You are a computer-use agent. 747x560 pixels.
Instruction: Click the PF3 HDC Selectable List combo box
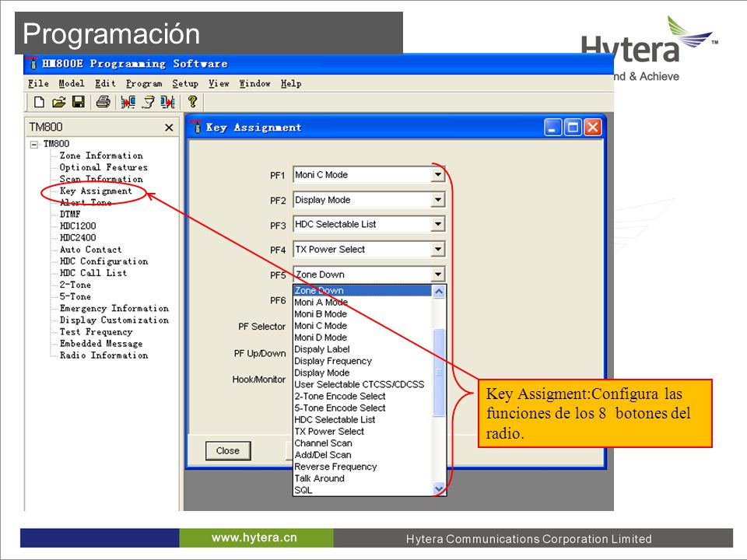(x=369, y=224)
